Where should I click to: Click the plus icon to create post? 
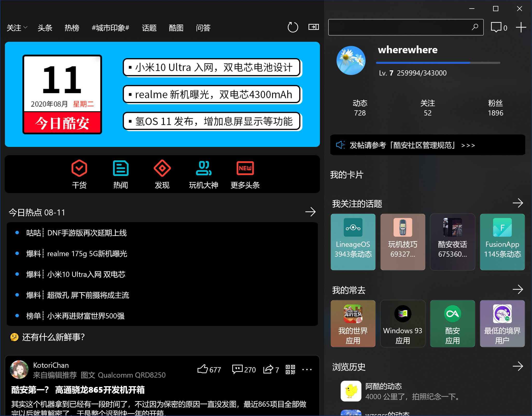pyautogui.click(x=521, y=27)
